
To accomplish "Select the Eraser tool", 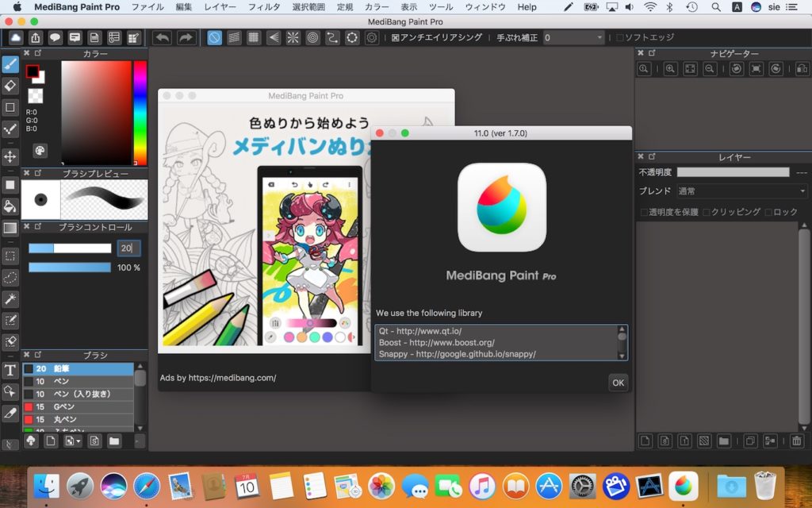I will tap(10, 86).
